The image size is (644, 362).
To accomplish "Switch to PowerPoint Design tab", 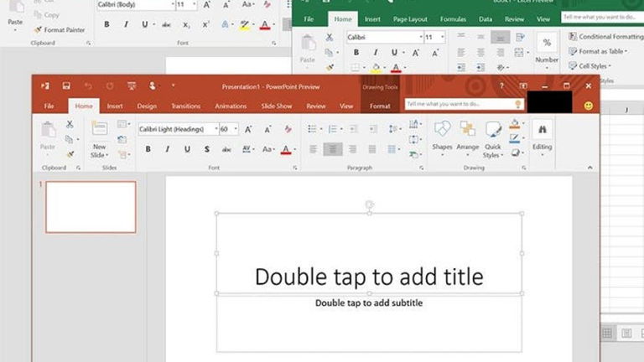I will (x=147, y=106).
